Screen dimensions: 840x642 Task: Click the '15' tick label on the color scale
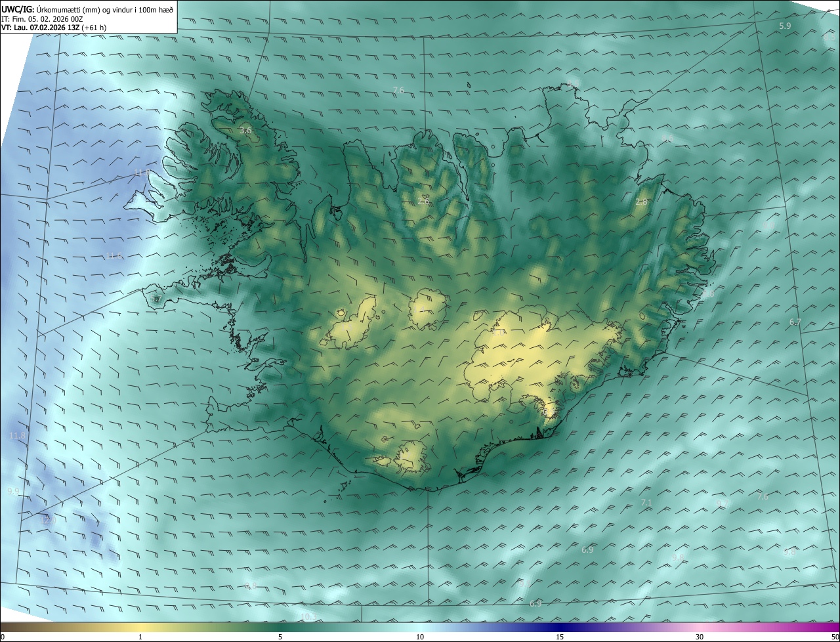560,637
